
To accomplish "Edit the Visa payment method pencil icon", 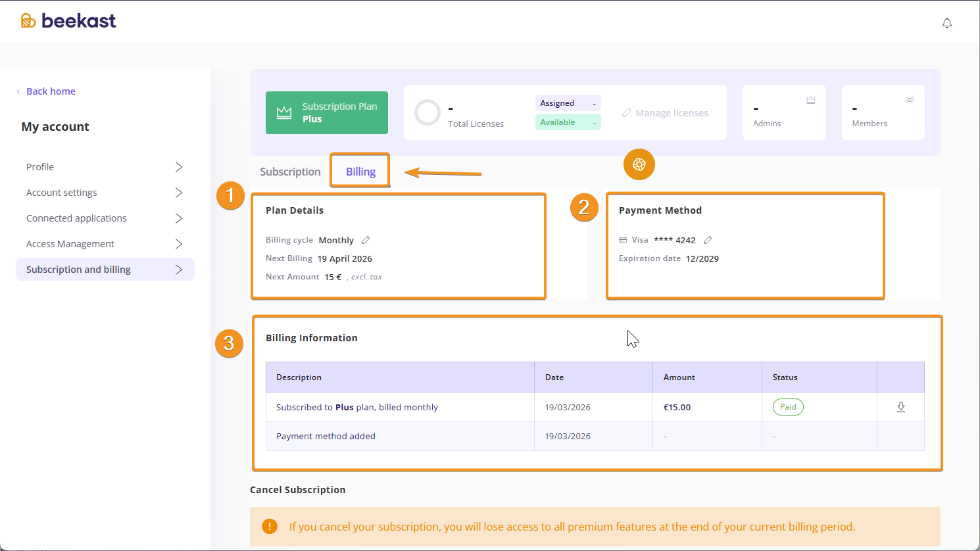I will click(x=708, y=240).
